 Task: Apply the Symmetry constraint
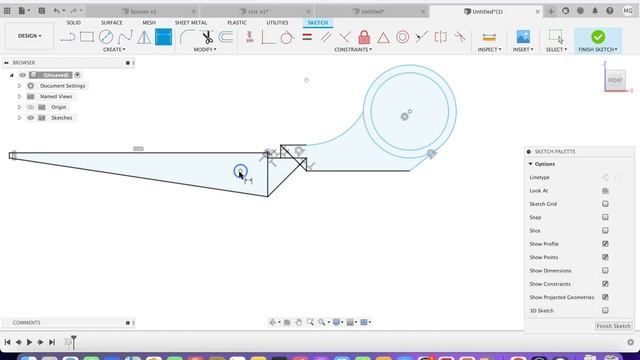[440, 37]
